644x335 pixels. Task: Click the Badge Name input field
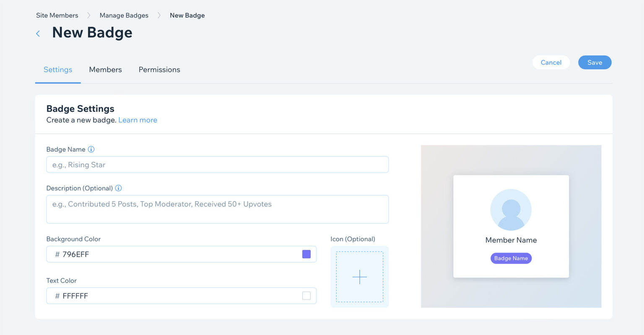tap(217, 164)
